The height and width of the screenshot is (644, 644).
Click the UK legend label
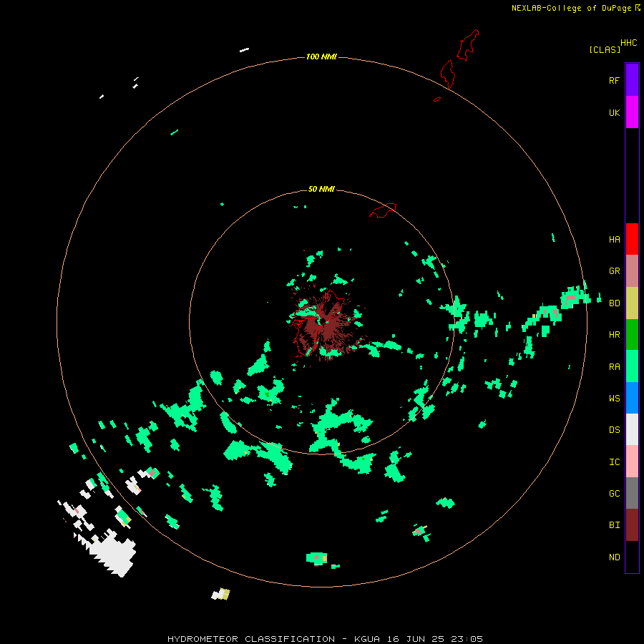614,112
